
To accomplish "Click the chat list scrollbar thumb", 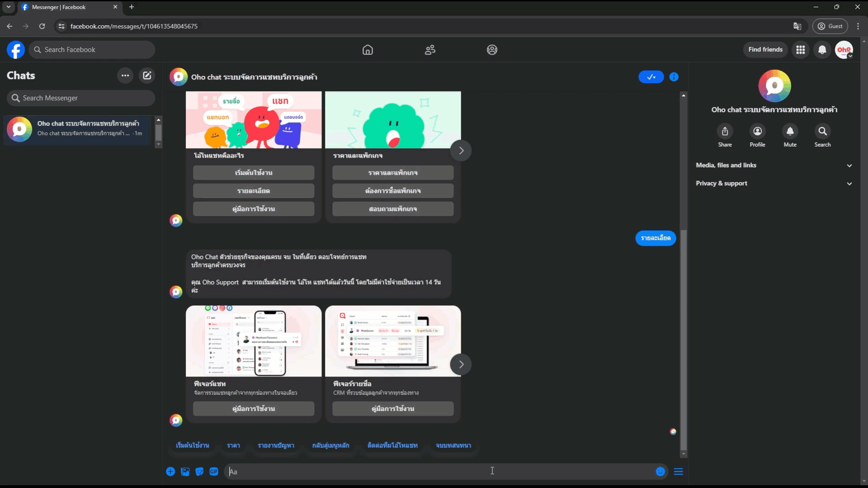I will coord(158,132).
